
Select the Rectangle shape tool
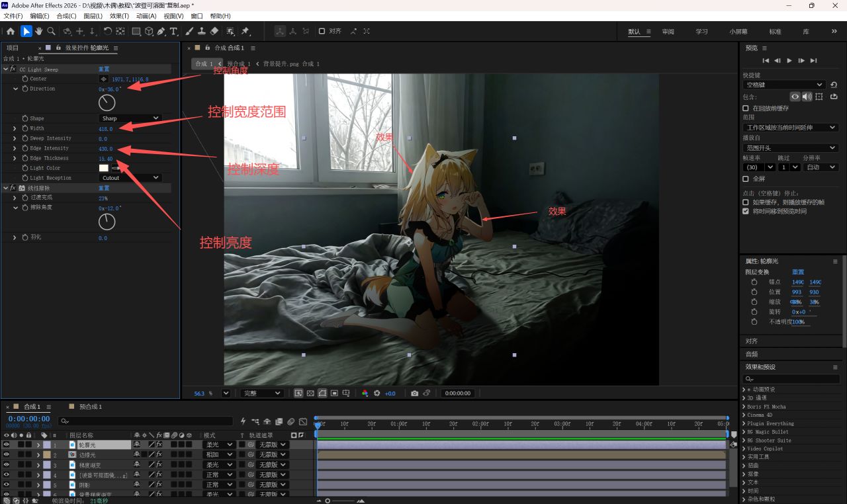[136, 31]
